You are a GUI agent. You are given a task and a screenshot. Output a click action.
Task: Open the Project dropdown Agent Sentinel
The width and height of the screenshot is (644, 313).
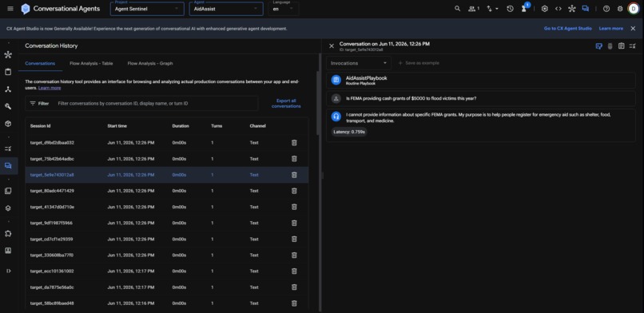[147, 9]
